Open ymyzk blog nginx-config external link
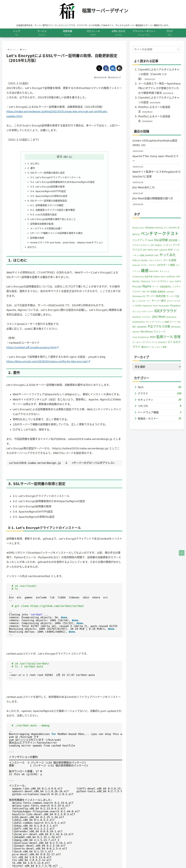Image resolution: width=186 pixels, height=868 pixels. (48, 362)
